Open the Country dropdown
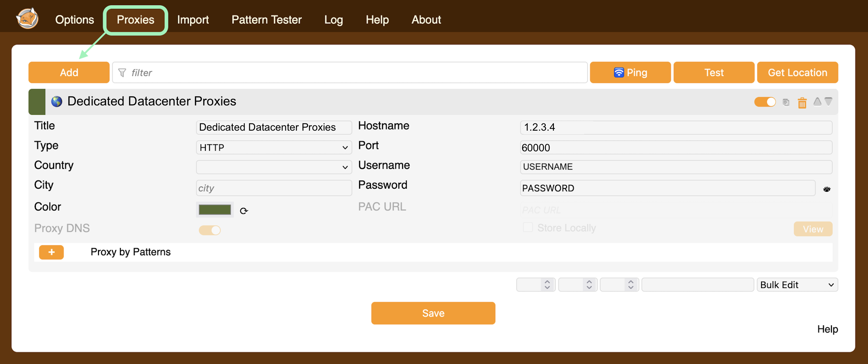 pyautogui.click(x=274, y=167)
